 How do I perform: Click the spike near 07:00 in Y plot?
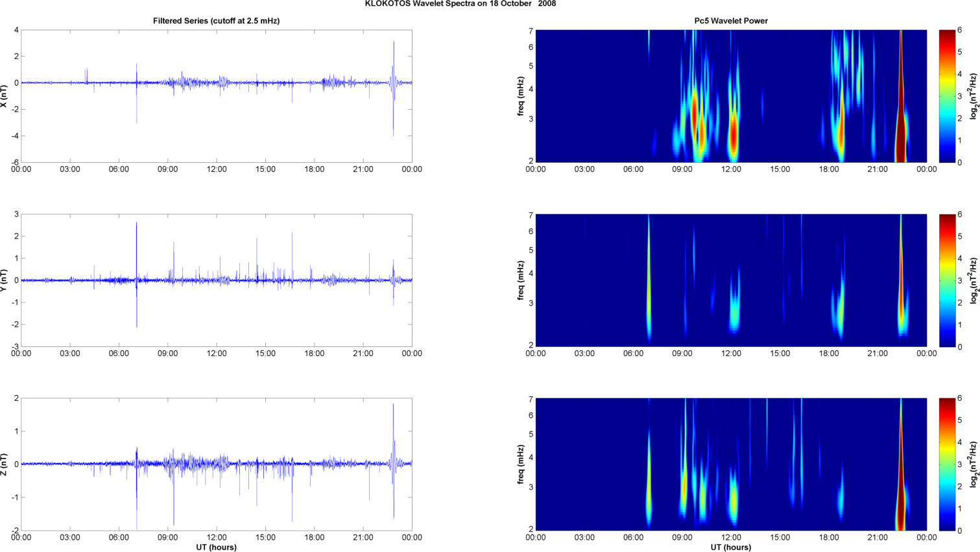pos(136,274)
